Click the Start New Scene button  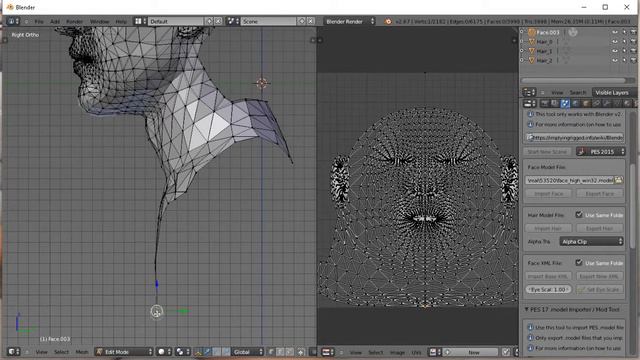point(547,152)
